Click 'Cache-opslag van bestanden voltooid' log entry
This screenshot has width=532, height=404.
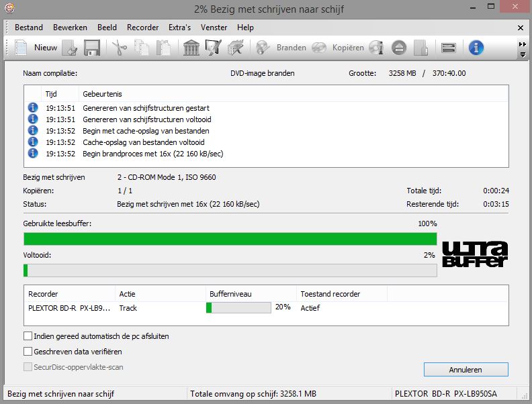[x=144, y=142]
